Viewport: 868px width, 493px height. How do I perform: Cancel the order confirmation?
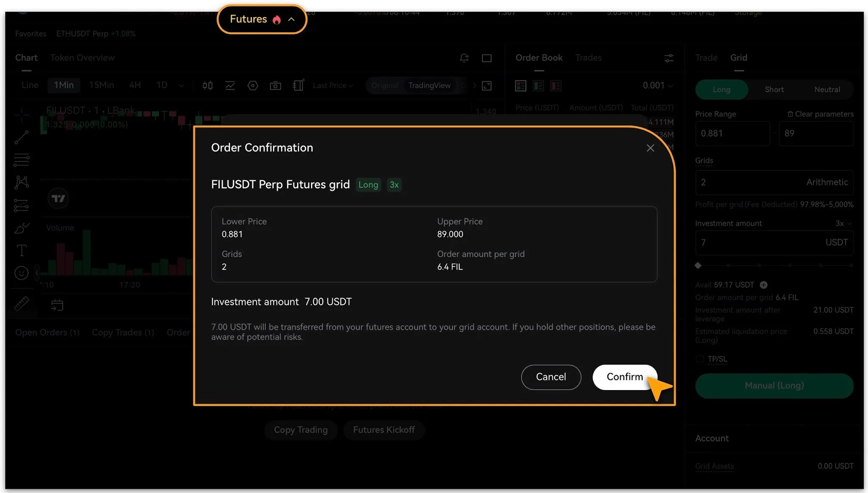tap(551, 377)
